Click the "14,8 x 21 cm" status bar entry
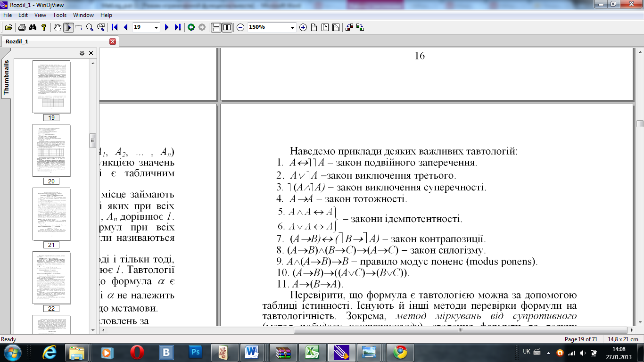Screen dimensions: 644x362 [622, 339]
